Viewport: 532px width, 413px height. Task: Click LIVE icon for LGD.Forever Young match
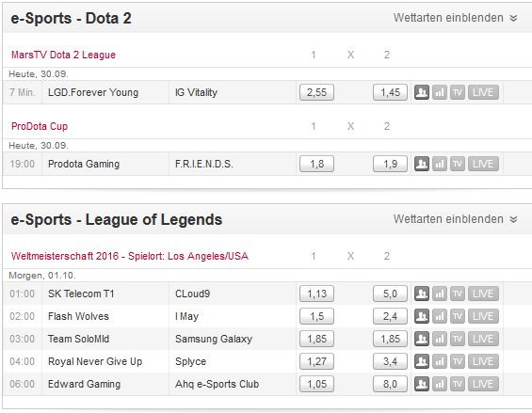[x=483, y=92]
